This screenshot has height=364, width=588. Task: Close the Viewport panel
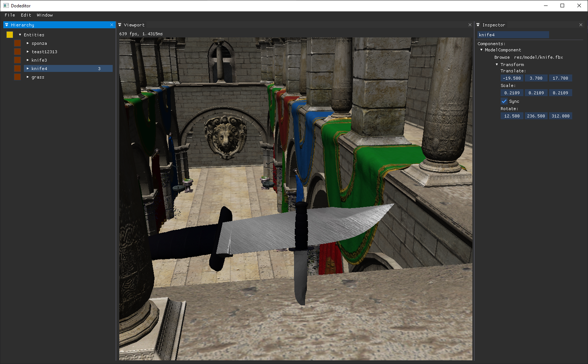coord(470,25)
